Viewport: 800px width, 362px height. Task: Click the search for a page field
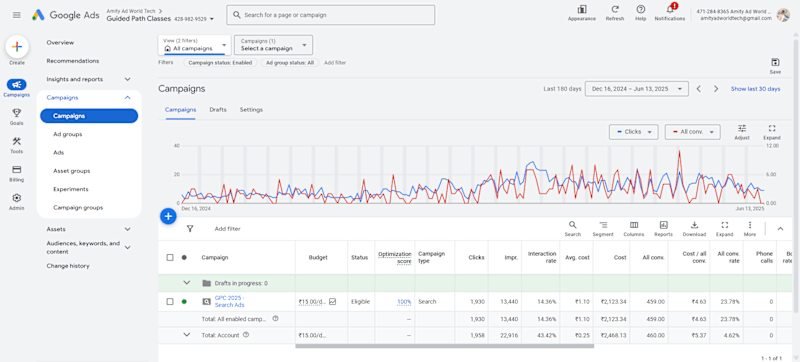pos(331,15)
